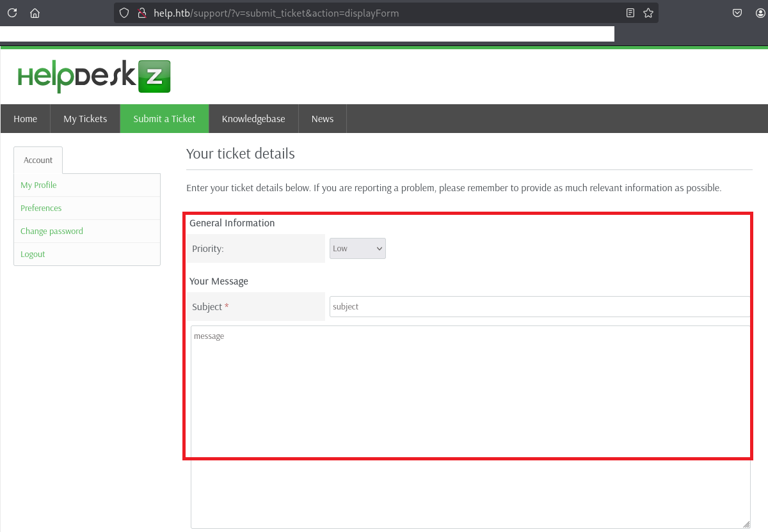The width and height of the screenshot is (768, 532).
Task: Open the Preferences link
Action: 41,208
